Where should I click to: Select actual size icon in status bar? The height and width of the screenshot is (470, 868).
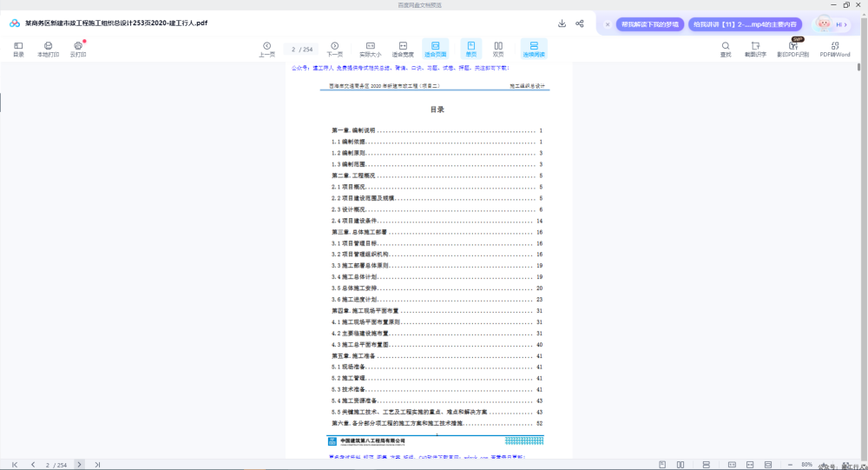click(x=732, y=465)
